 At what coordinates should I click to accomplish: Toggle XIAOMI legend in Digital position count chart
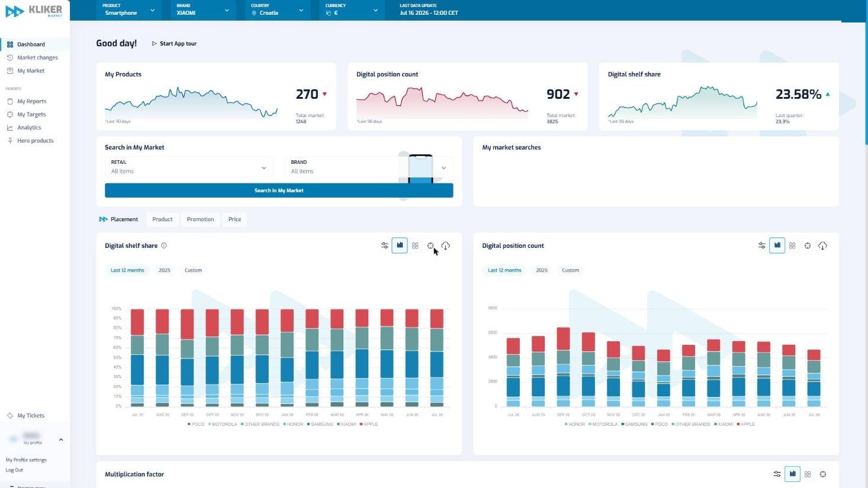[723, 424]
